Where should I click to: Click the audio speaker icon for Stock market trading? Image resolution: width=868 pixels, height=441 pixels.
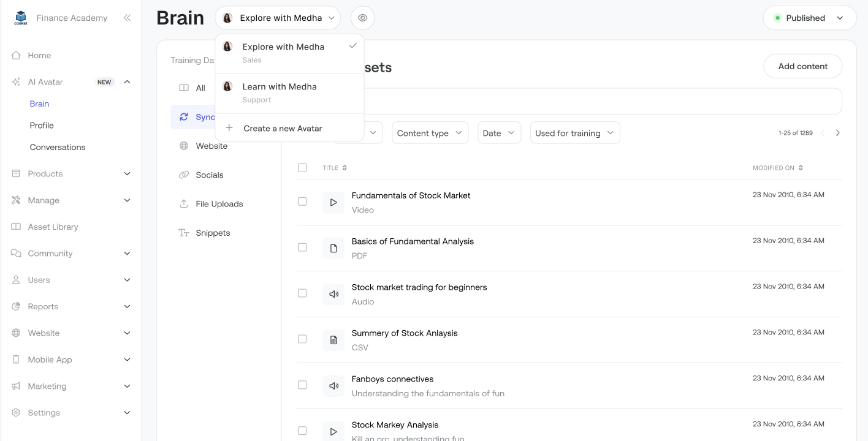click(x=333, y=294)
